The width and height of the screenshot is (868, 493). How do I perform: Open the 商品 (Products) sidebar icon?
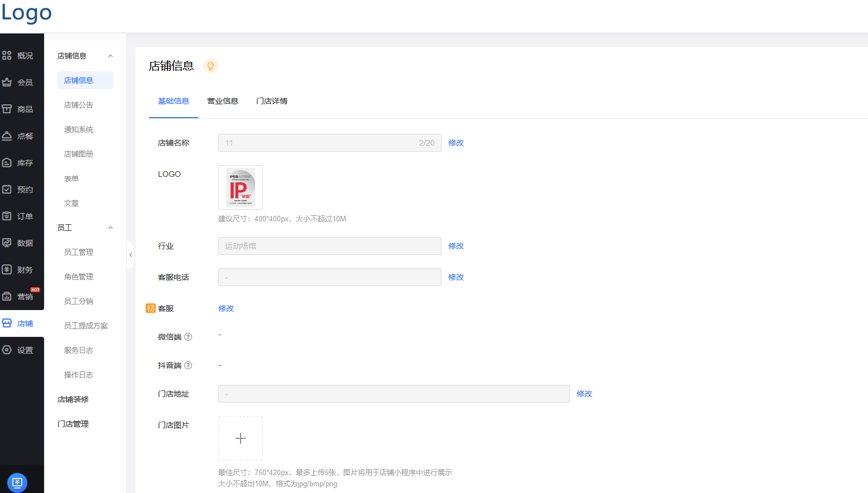pos(22,109)
